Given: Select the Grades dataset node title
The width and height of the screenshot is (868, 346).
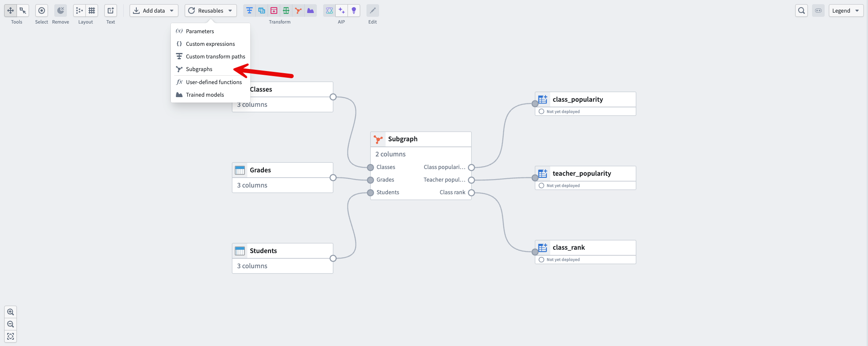Looking at the screenshot, I should [260, 170].
